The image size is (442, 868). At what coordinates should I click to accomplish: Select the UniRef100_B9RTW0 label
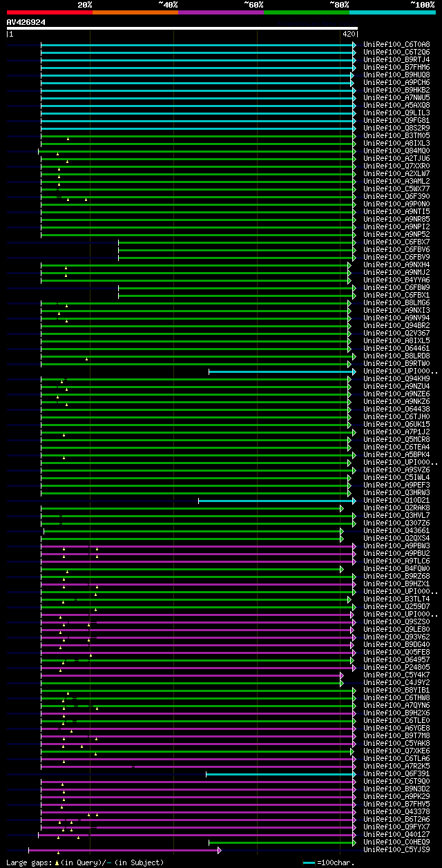pos(396,363)
